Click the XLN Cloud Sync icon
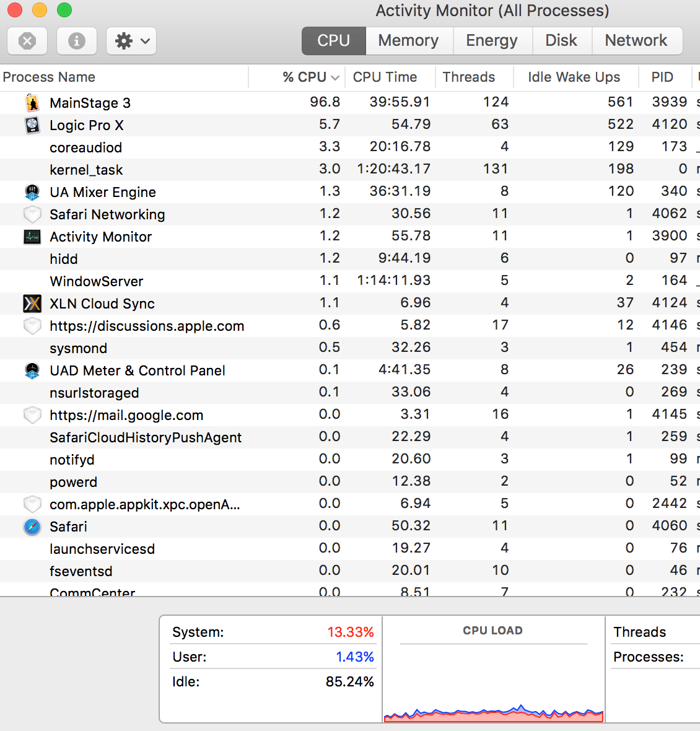Image resolution: width=700 pixels, height=731 pixels. [32, 303]
